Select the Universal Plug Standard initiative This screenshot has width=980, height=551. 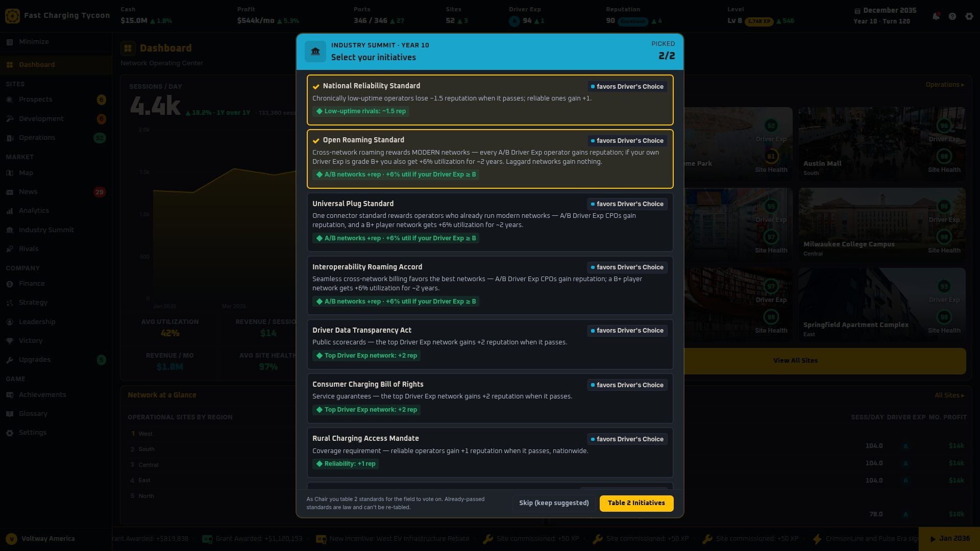(x=490, y=222)
